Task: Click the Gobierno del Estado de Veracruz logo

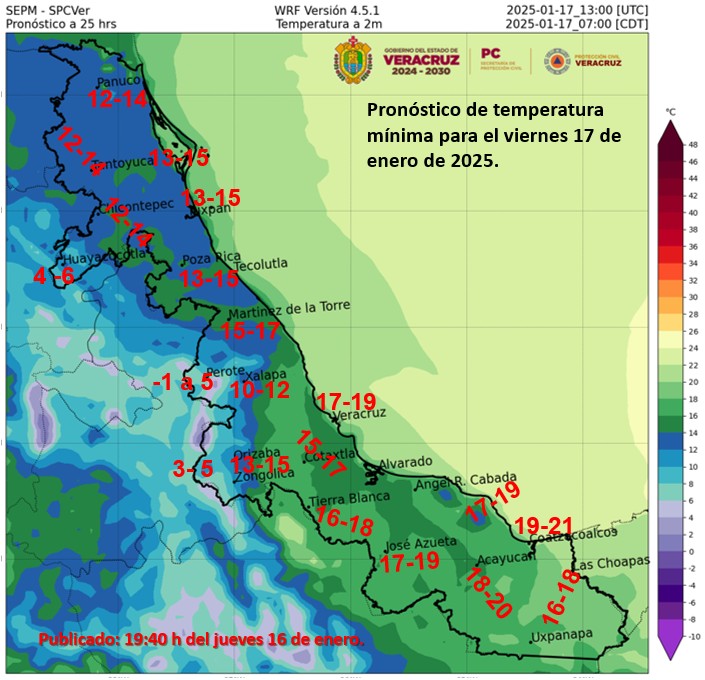Action: coord(421,61)
